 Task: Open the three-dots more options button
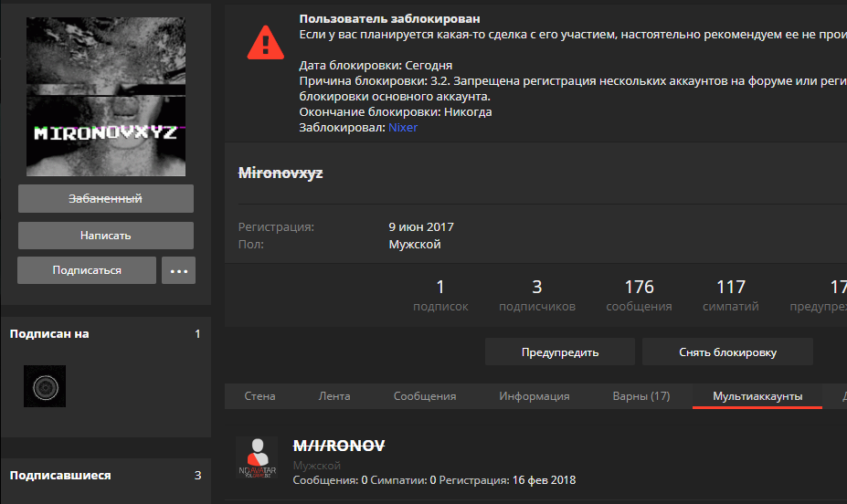point(179,270)
